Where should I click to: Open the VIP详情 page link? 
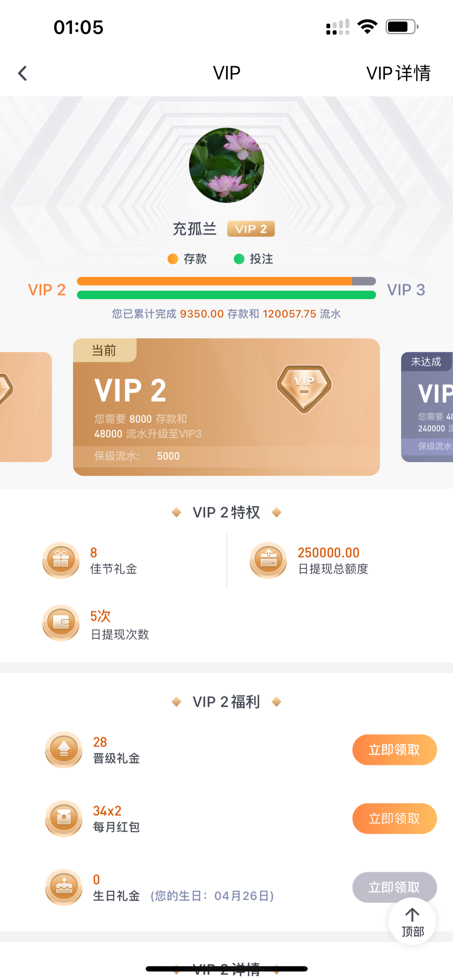(398, 73)
